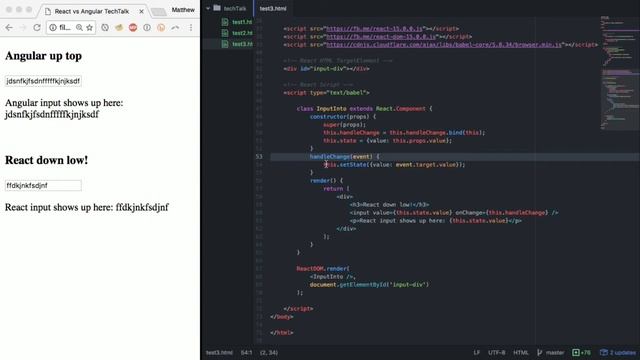640x360 pixels.
Task: Click 'React input shows up here' paragraph
Action: [87, 207]
